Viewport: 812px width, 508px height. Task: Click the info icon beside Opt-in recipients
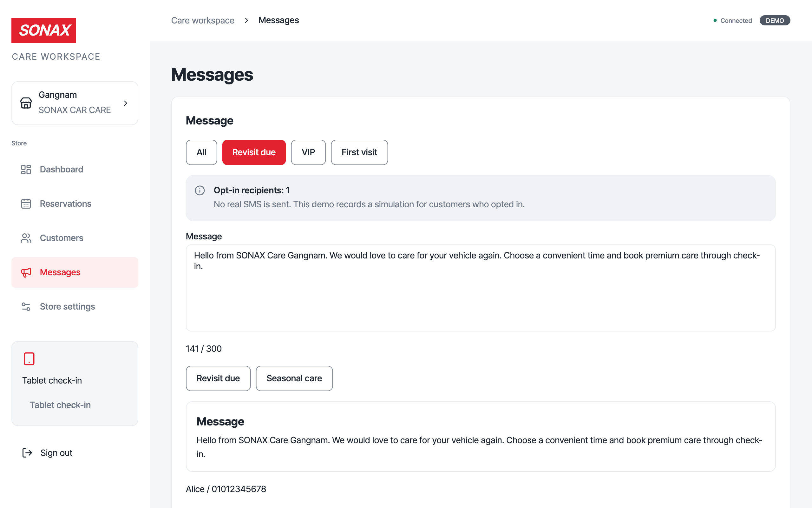click(x=200, y=190)
